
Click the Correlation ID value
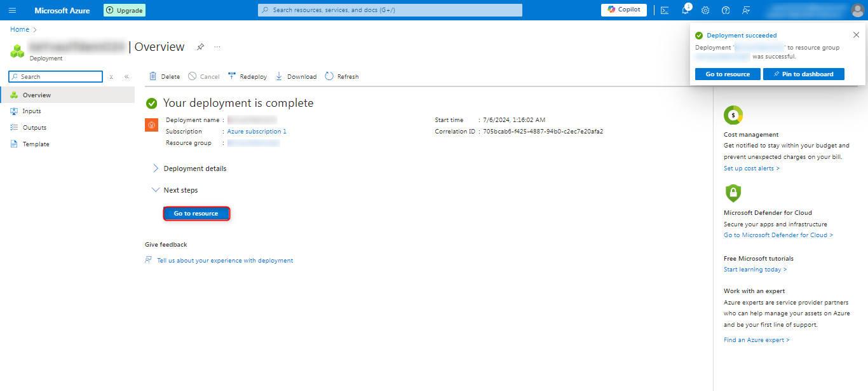[x=543, y=132]
